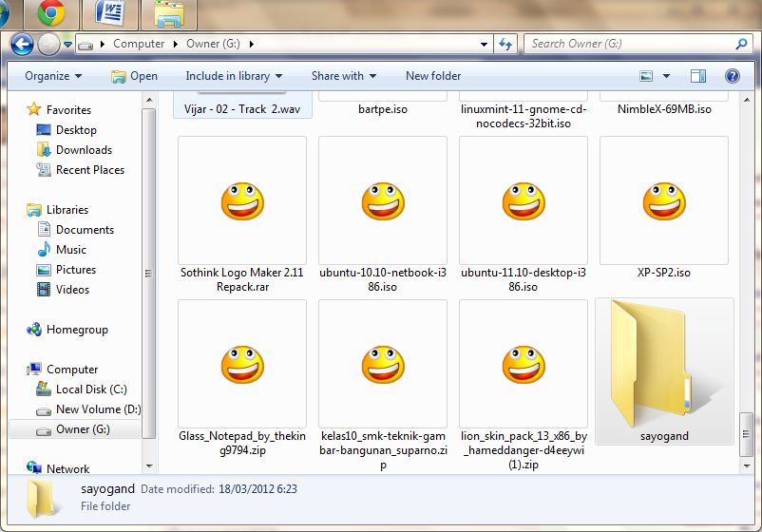This screenshot has width=762, height=532.
Task: Open the view options dropdown arrow
Action: coord(666,76)
